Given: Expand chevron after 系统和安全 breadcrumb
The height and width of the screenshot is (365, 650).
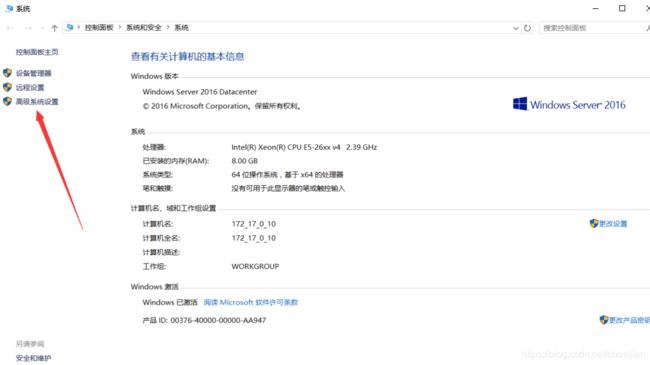Looking at the screenshot, I should point(168,27).
